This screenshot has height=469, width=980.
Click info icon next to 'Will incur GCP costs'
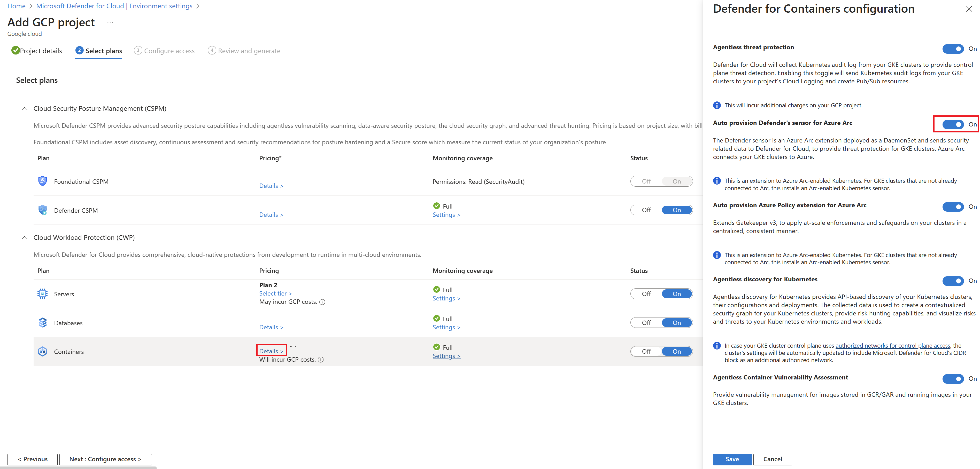click(x=321, y=360)
